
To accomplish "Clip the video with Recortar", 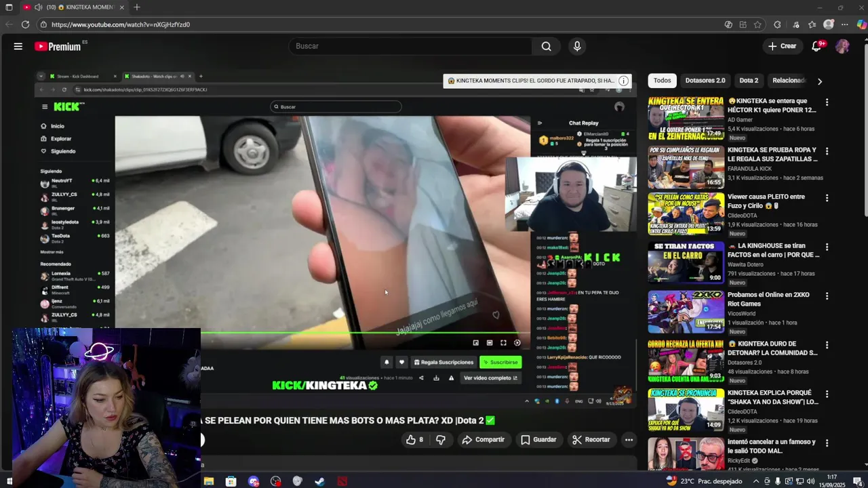I will (591, 440).
